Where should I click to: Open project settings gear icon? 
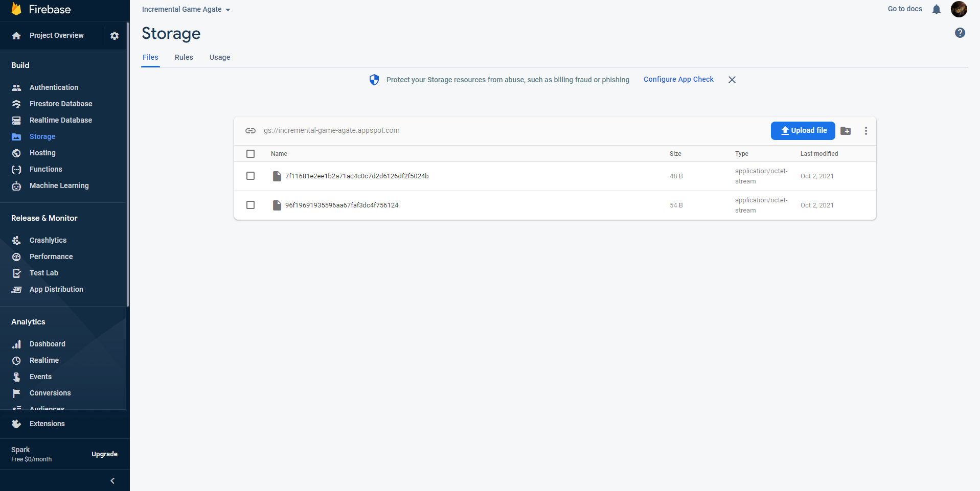[x=115, y=35]
